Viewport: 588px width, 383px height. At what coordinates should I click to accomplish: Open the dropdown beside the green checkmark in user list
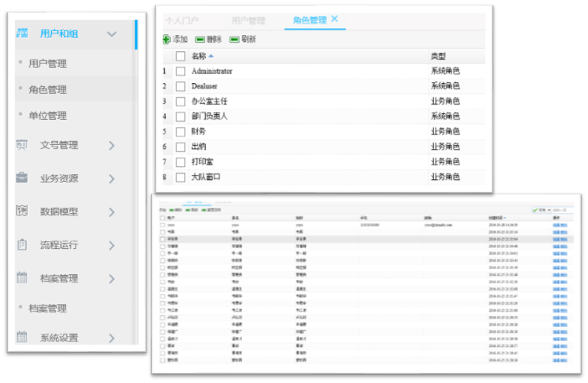(x=549, y=210)
